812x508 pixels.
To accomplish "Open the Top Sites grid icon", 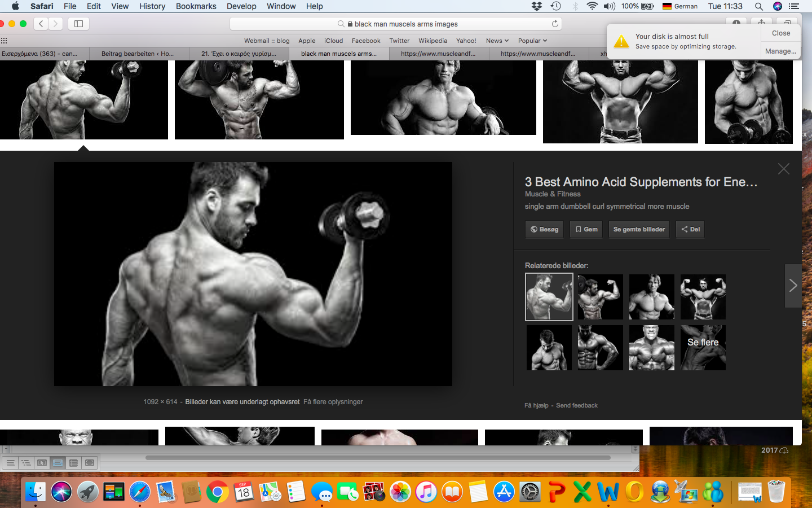I will click(4, 41).
